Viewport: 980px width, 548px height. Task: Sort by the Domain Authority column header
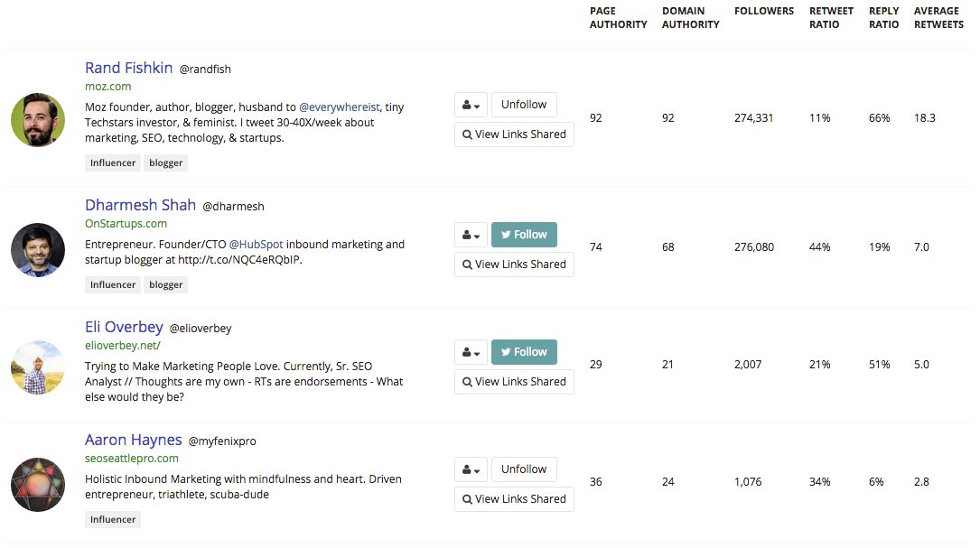pos(690,18)
